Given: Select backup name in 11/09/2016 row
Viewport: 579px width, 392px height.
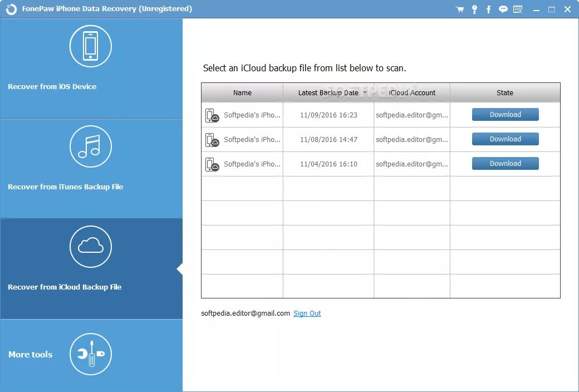Looking at the screenshot, I should 252,115.
